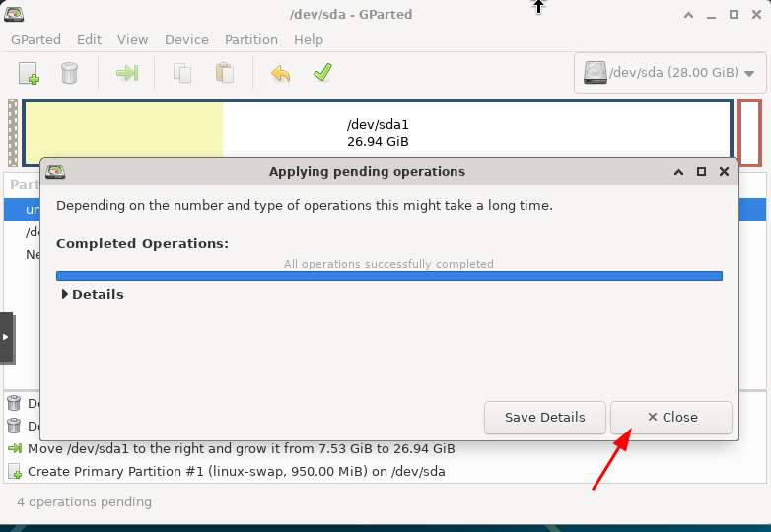Viewport: 771px width, 532px height.
Task: Select the Create Primary Partition #1 pending operation
Action: [237, 471]
